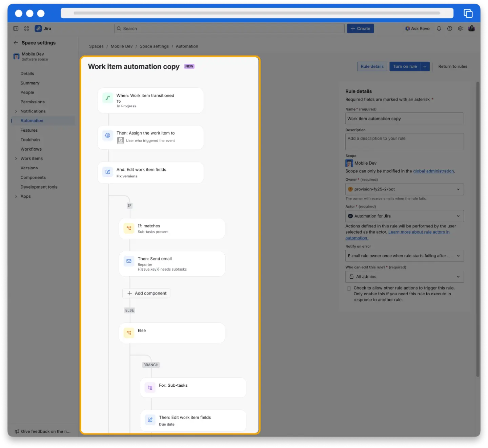Screen dimensions: 488x448
Task: Expand the Notifications sidebar item chevron
Action: pos(16,111)
